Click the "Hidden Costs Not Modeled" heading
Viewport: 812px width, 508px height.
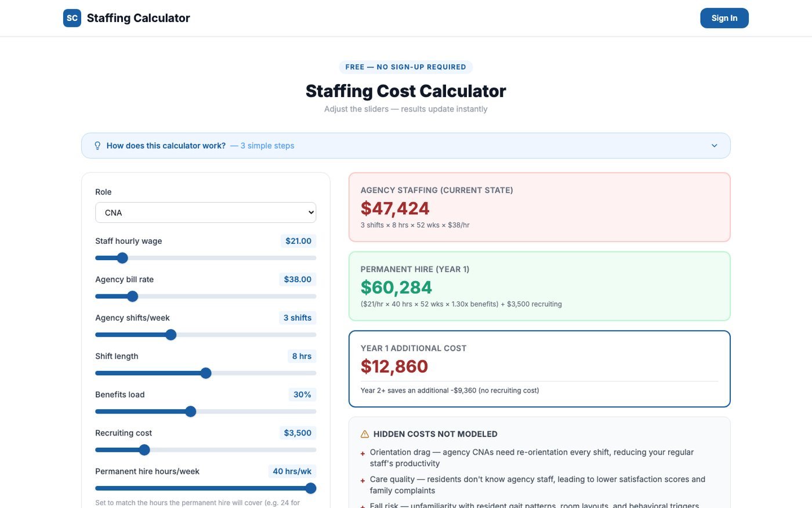[436, 434]
